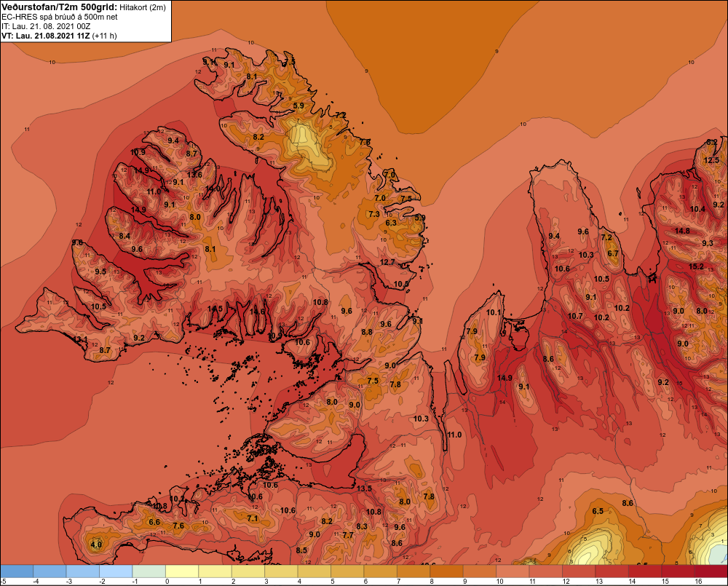The height and width of the screenshot is (586, 728).
Task: Pick the pale yellow legend color between 0 and 1
Action: 182,571
